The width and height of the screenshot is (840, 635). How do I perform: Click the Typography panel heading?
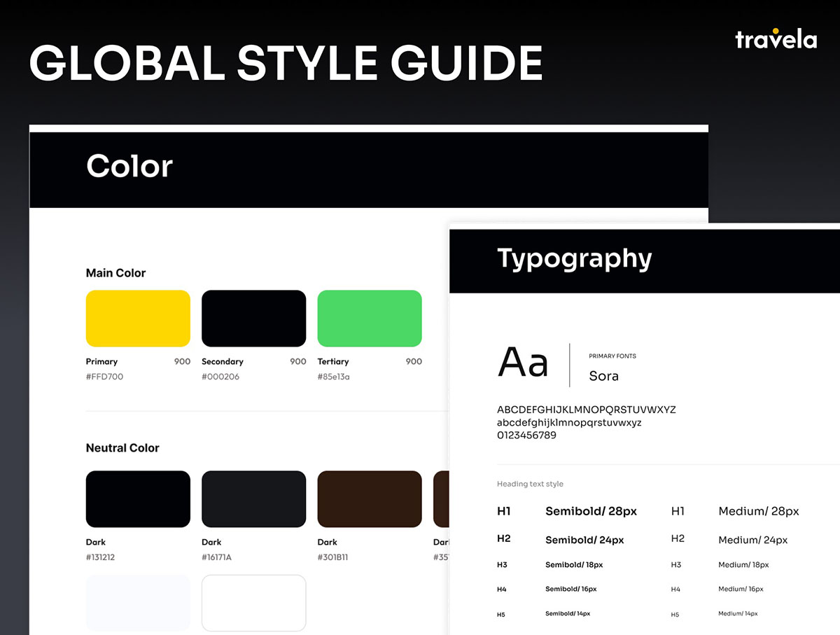click(575, 259)
